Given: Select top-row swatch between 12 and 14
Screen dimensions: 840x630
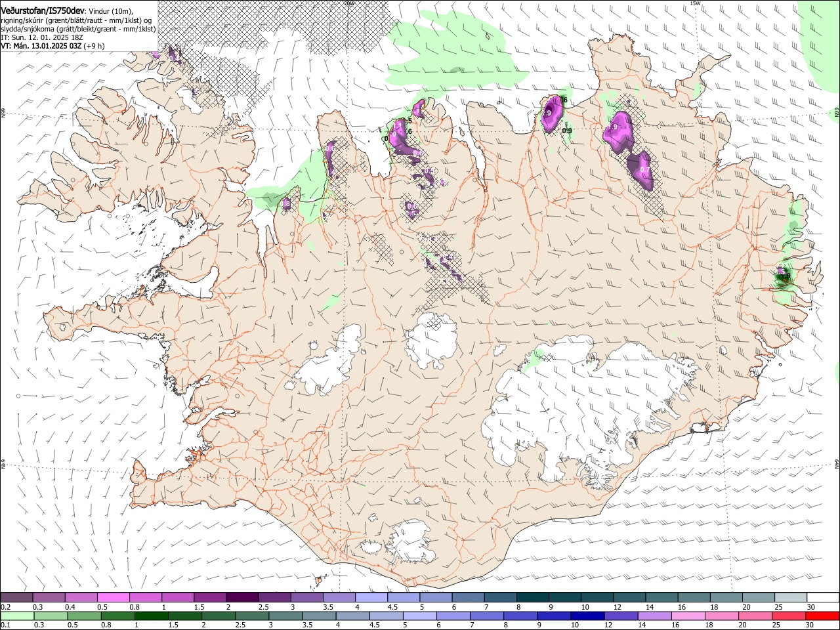Looking at the screenshot, I should [629, 597].
